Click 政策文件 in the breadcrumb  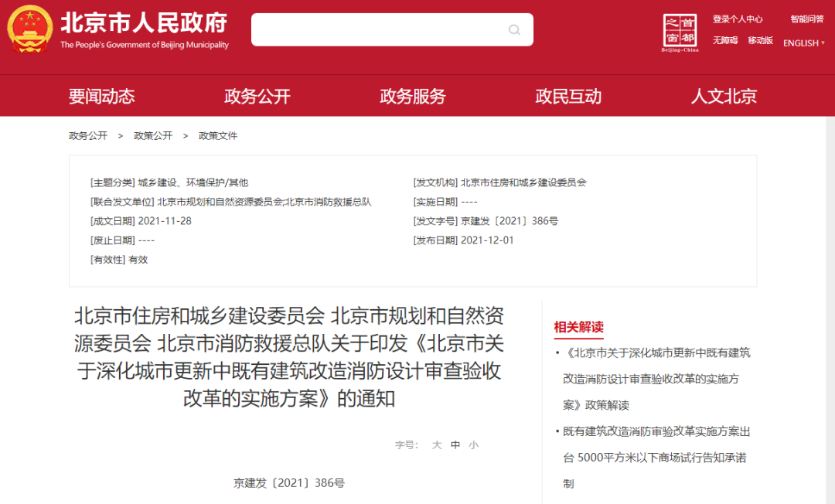pos(218,136)
